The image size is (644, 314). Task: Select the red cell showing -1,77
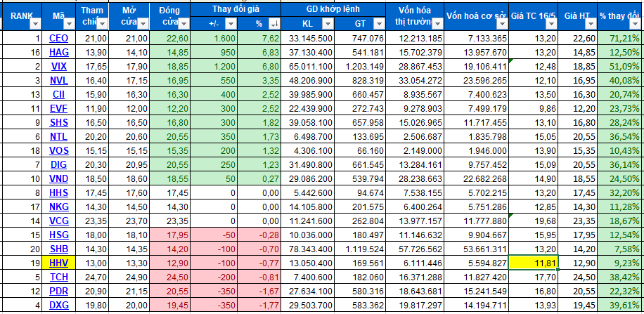(259, 305)
